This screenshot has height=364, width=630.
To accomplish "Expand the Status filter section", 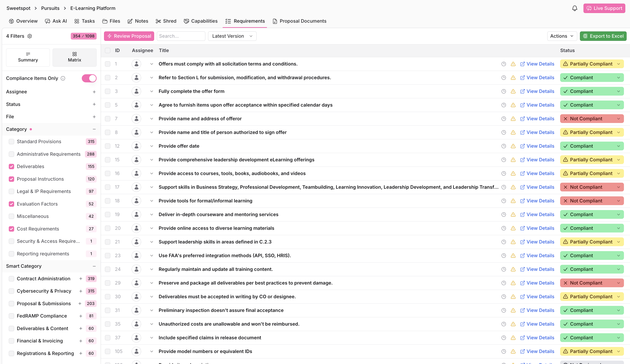I will 94,104.
